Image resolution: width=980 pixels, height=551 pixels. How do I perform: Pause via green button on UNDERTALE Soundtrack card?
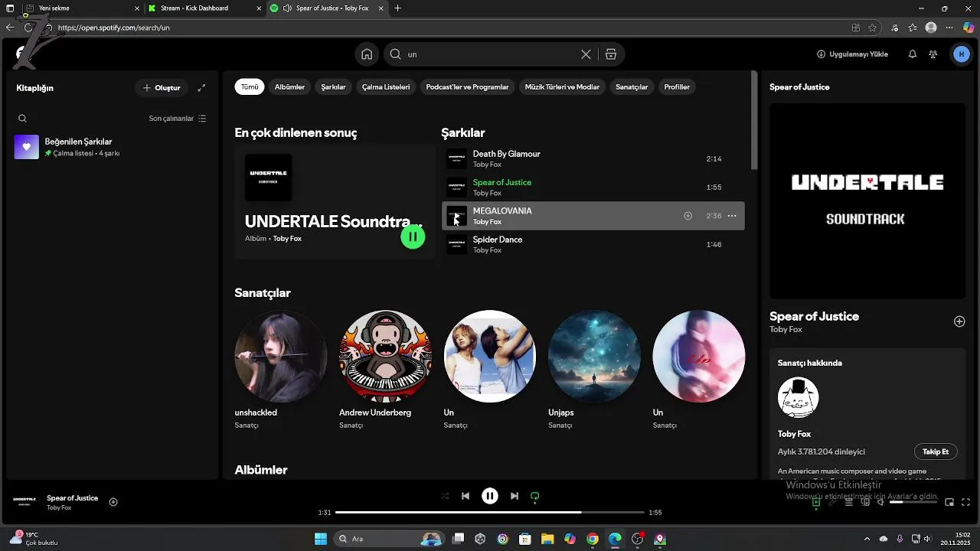point(413,236)
